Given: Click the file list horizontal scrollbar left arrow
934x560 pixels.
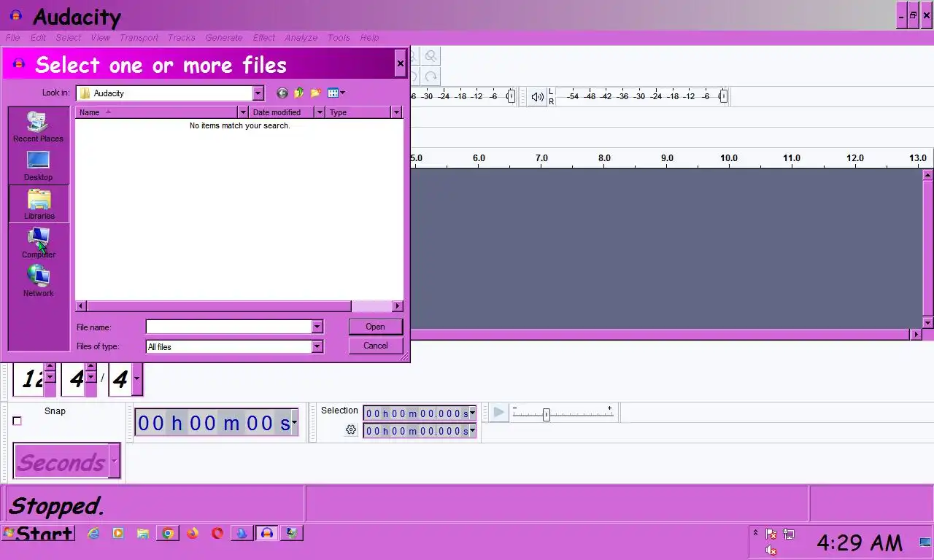Looking at the screenshot, I should [81, 306].
